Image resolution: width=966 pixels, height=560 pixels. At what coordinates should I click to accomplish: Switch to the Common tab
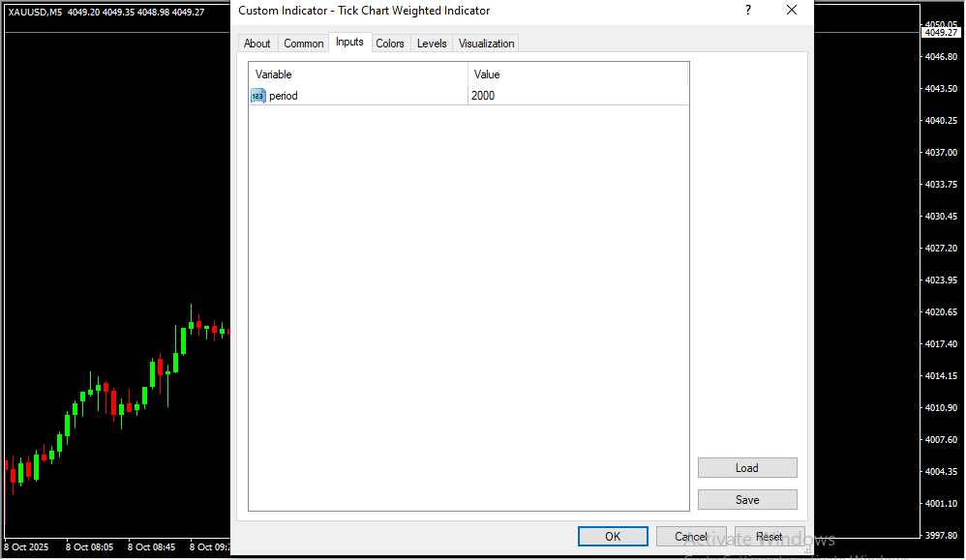[x=304, y=44]
